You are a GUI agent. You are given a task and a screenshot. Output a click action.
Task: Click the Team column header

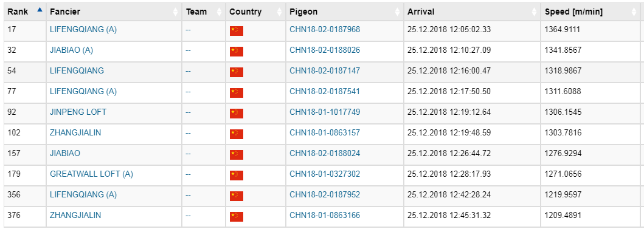(196, 12)
